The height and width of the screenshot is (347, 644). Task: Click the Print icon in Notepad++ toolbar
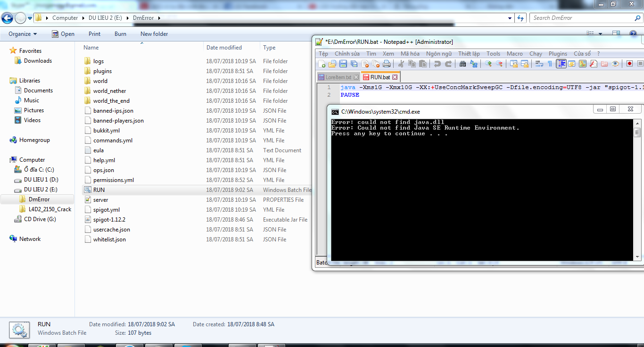click(x=387, y=64)
